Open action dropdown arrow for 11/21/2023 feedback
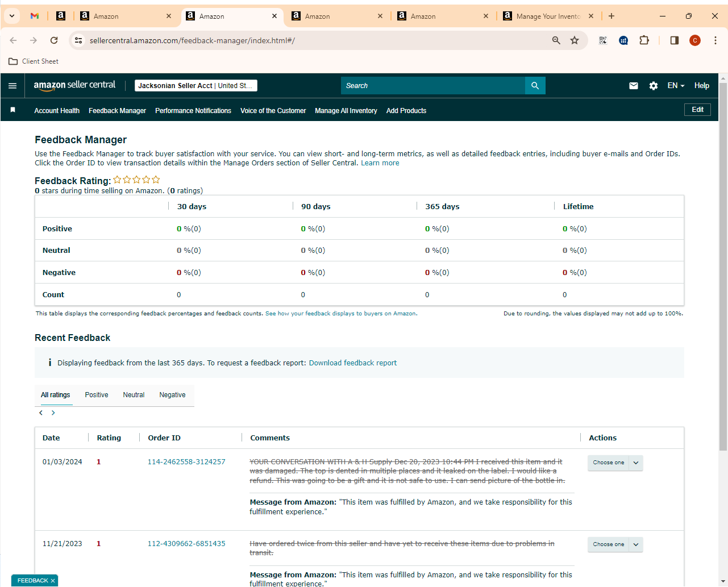 (x=636, y=544)
